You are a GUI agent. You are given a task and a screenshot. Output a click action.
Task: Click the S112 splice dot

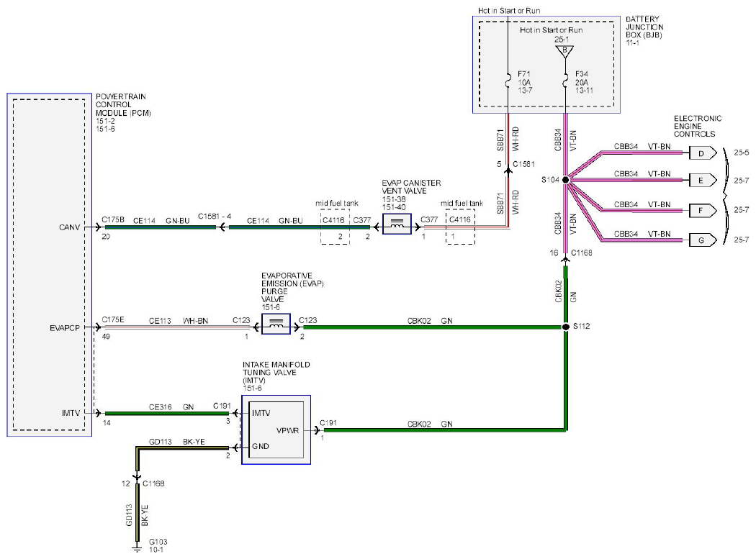coord(565,327)
